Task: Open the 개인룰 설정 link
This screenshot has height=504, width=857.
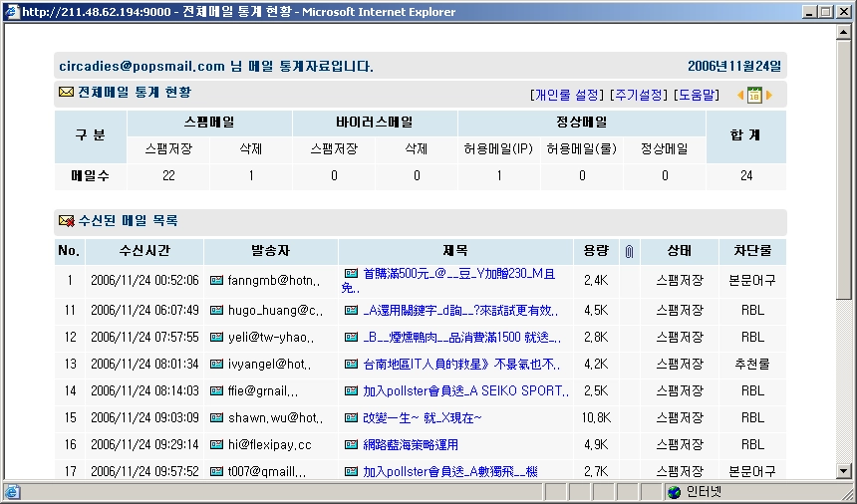Action: 567,95
